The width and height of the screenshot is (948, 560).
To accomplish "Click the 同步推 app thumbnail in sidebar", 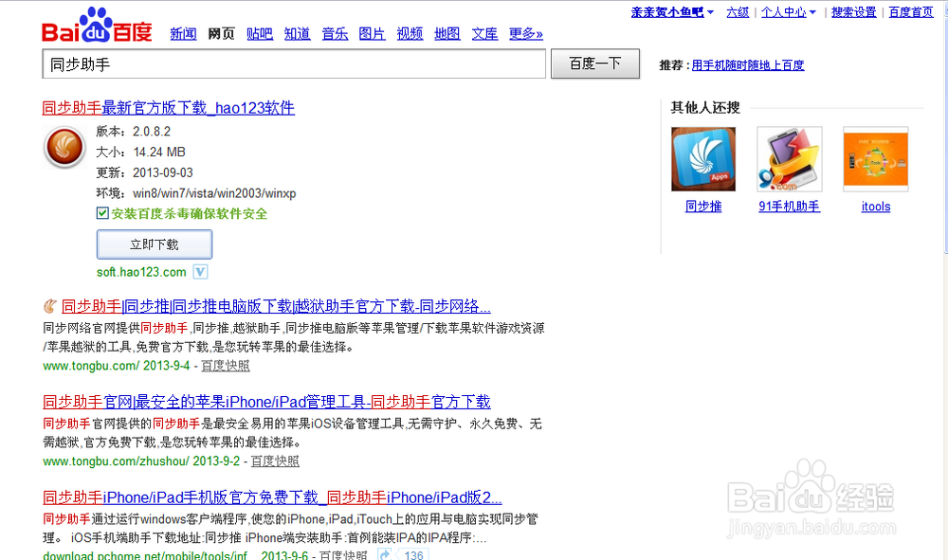I will [702, 158].
